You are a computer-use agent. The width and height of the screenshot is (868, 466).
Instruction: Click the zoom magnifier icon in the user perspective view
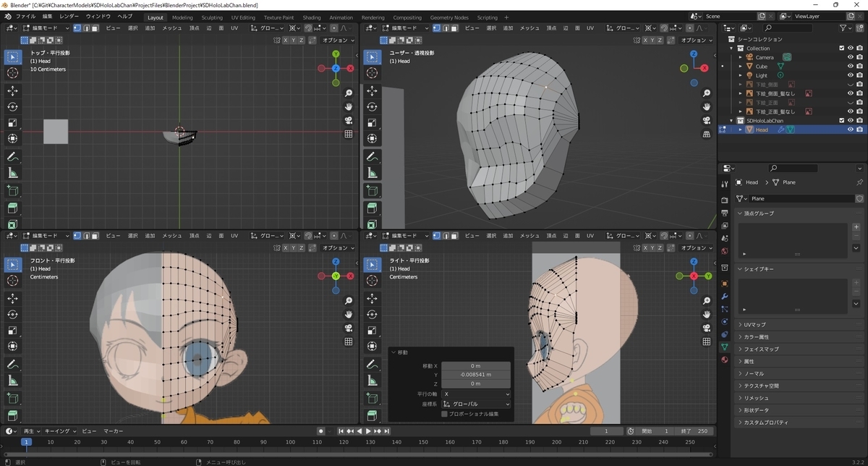tap(707, 93)
